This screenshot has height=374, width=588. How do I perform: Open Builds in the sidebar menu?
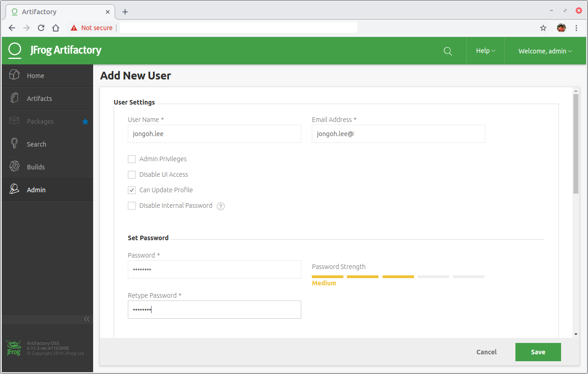(x=47, y=167)
